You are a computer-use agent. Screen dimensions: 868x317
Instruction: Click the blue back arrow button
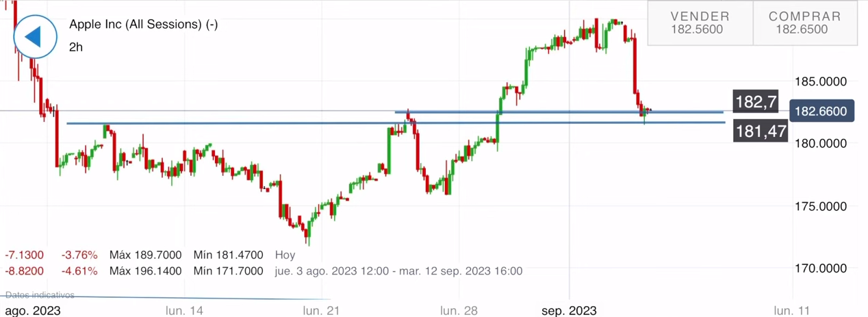pos(32,36)
